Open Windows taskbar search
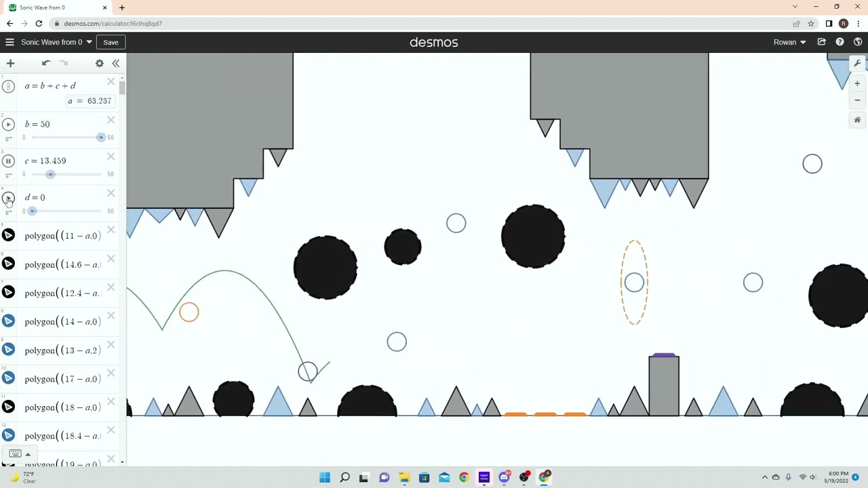The height and width of the screenshot is (488, 868). [344, 477]
